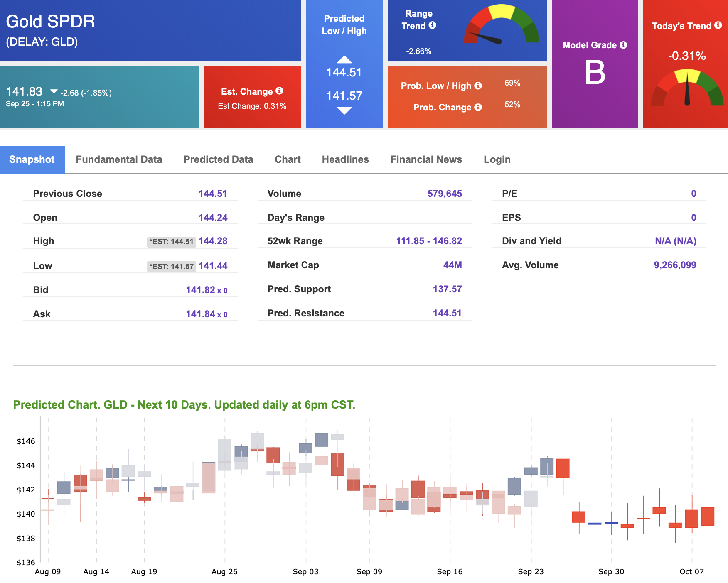Click the Div and Yield value N/A (N/A)
Viewport: 728px width, 583px height.
point(676,241)
